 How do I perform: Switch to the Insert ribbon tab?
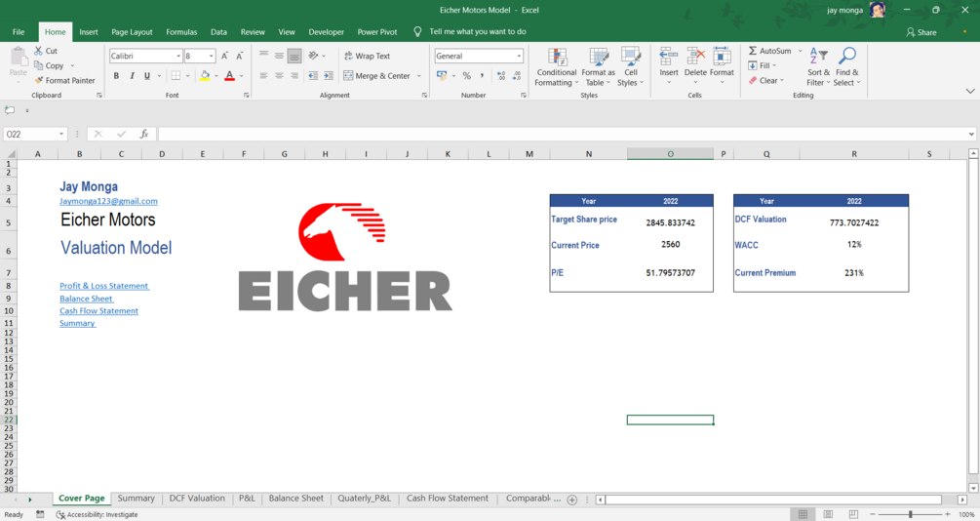pos(89,32)
